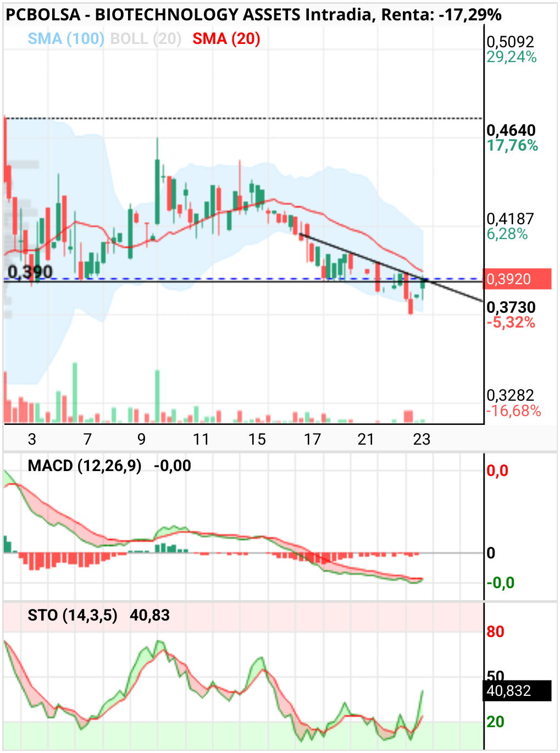Select the red 0,0 MACD axis label
Viewport: 560px width, 753px height.
click(x=497, y=470)
